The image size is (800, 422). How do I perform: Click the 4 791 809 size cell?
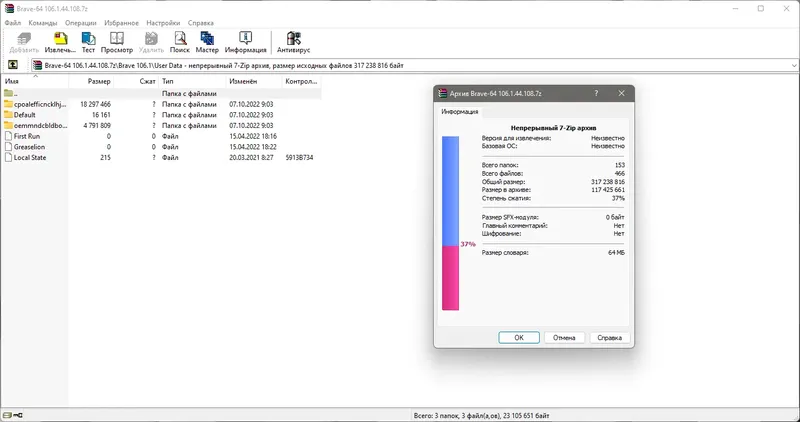point(96,126)
